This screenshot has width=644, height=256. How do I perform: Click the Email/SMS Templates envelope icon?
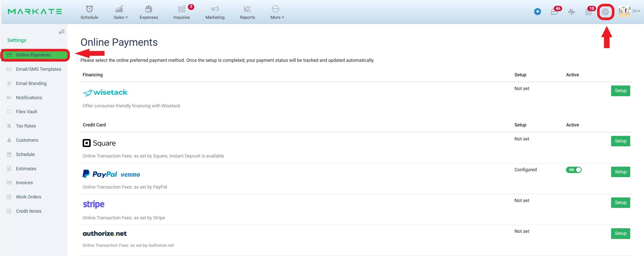(x=9, y=69)
